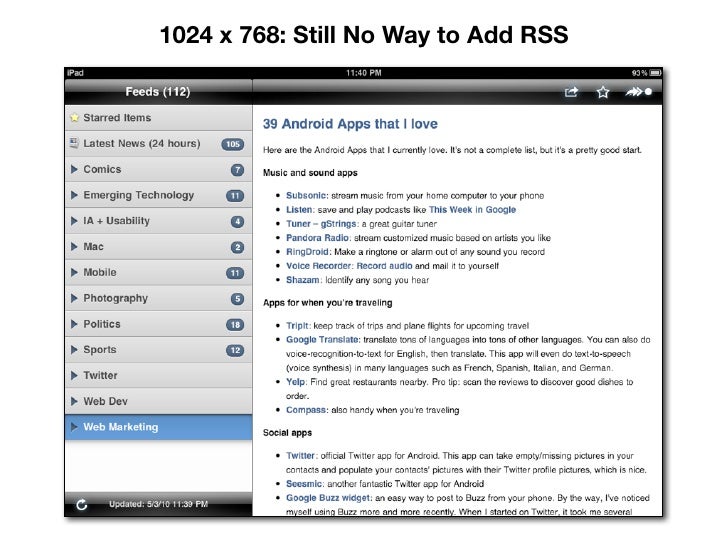Open the Record audio link
728x546 pixels.
(x=384, y=266)
